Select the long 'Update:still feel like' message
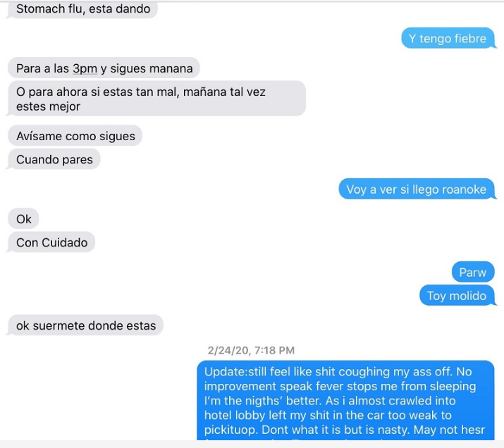Image resolution: width=504 pixels, height=448 pixels. tap(345, 400)
